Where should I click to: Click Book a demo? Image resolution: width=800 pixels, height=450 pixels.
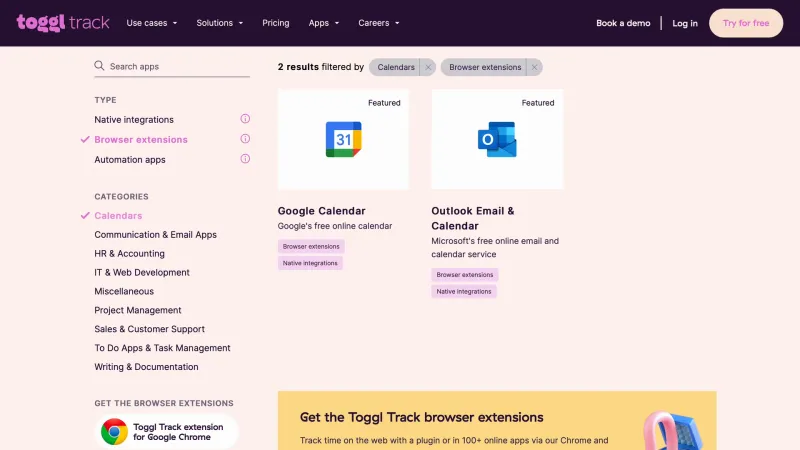pos(623,23)
